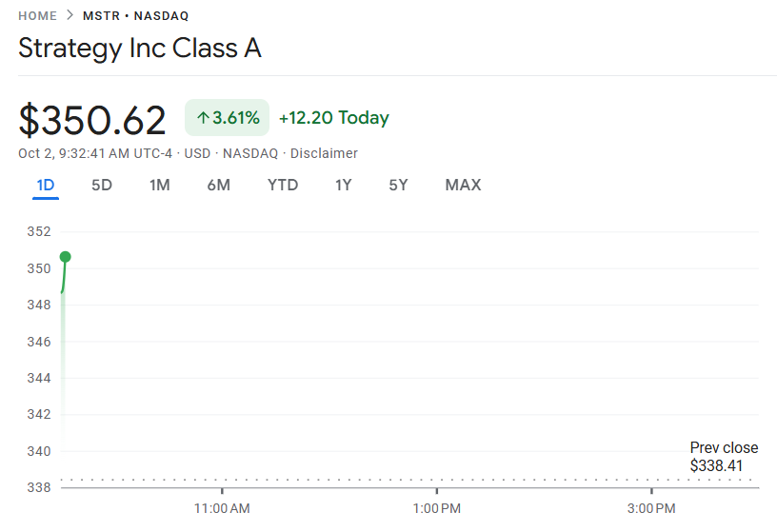777x532 pixels.
Task: Open the Disclaimer link
Action: [x=324, y=153]
